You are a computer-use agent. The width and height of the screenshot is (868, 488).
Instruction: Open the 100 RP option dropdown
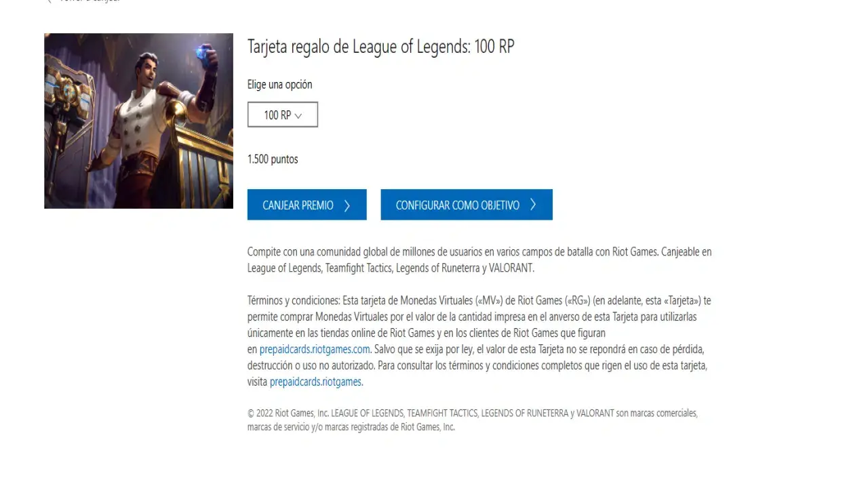pos(283,115)
